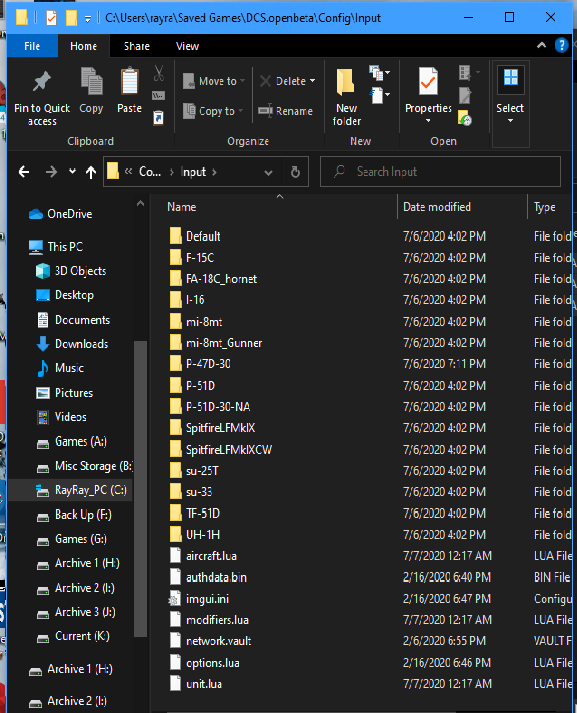Click the Open icon in ribbon
577x713 pixels.
[x=468, y=72]
